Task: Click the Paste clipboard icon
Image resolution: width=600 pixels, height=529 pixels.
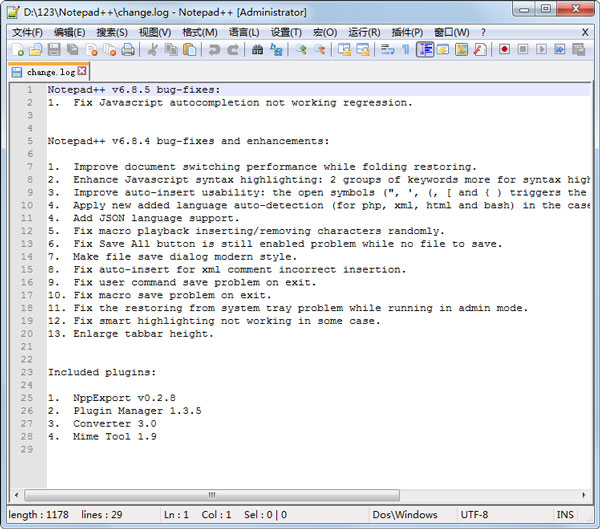Action: pos(189,50)
